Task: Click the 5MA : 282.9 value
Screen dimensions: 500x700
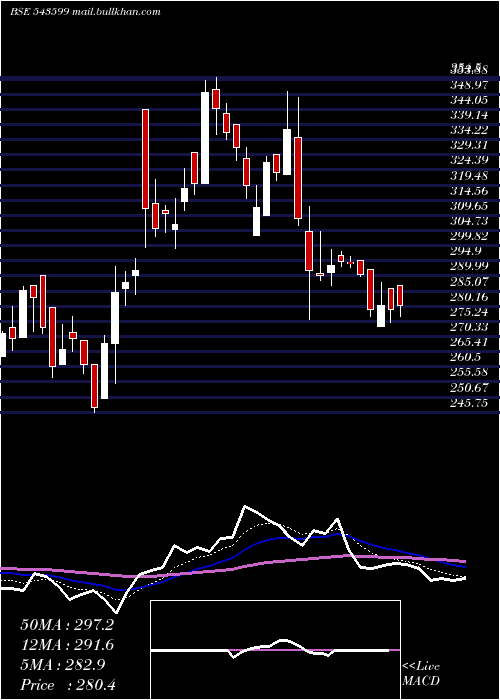Action: pyautogui.click(x=62, y=665)
